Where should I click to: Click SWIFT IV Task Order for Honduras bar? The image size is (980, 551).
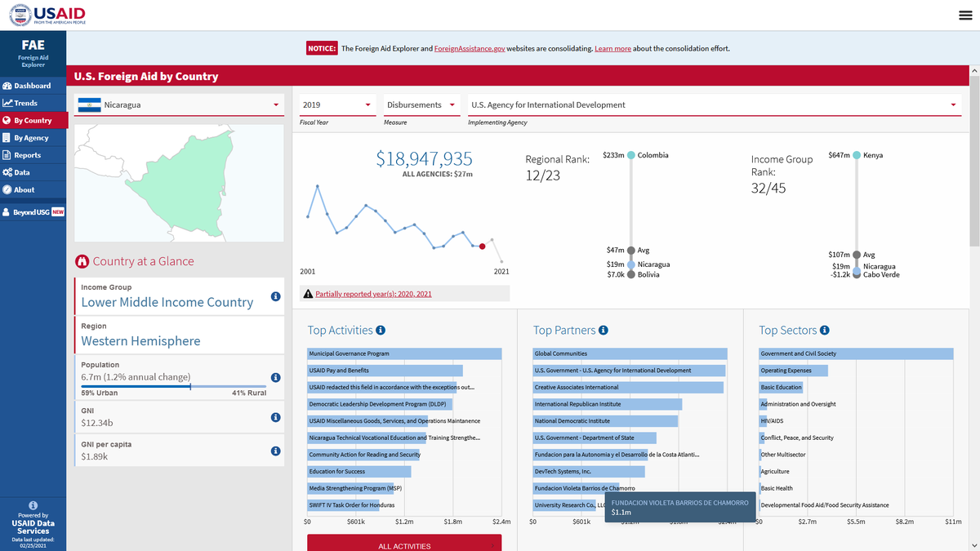(x=343, y=505)
